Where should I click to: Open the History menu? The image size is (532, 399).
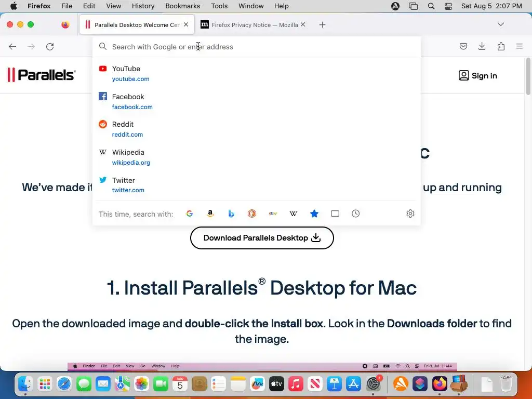143,6
